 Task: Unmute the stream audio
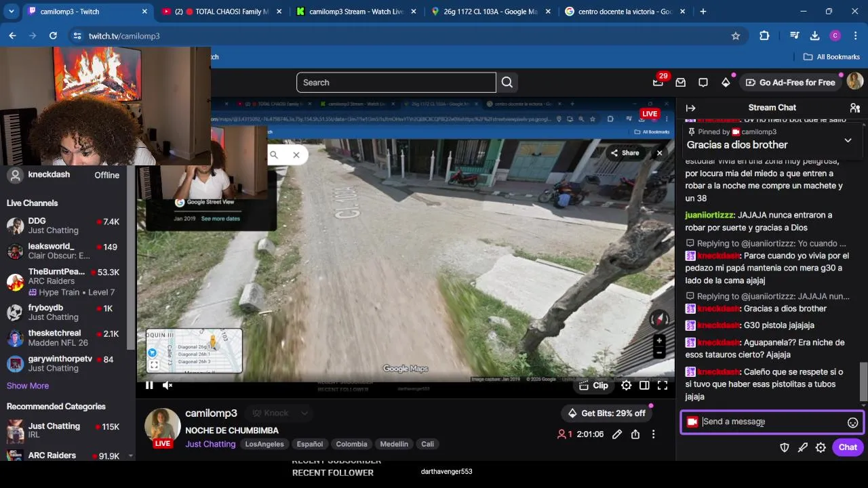167,385
